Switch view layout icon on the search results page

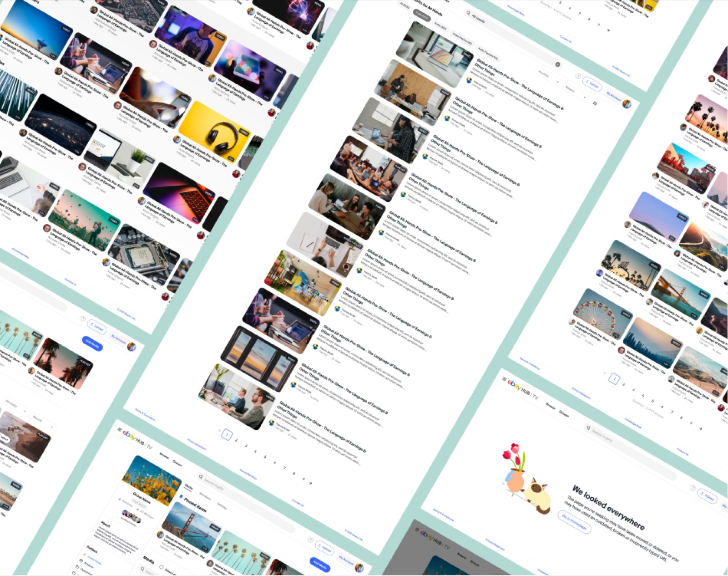(595, 103)
